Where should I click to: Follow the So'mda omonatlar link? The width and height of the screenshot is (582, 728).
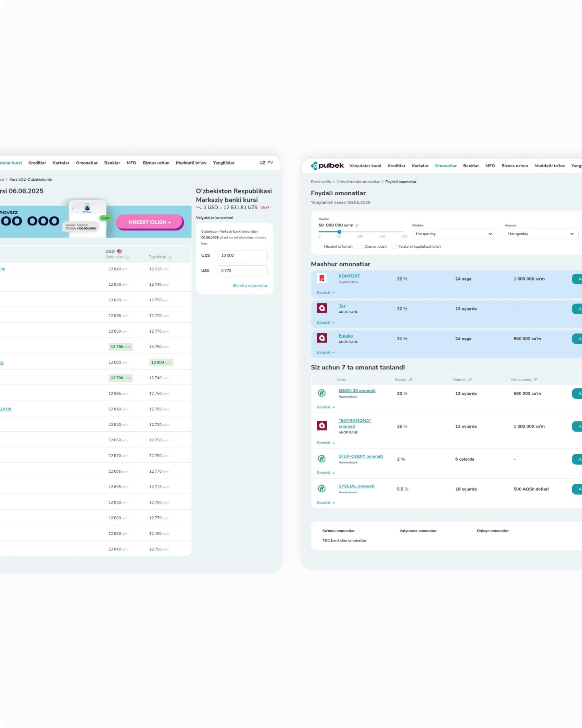[x=338, y=531]
